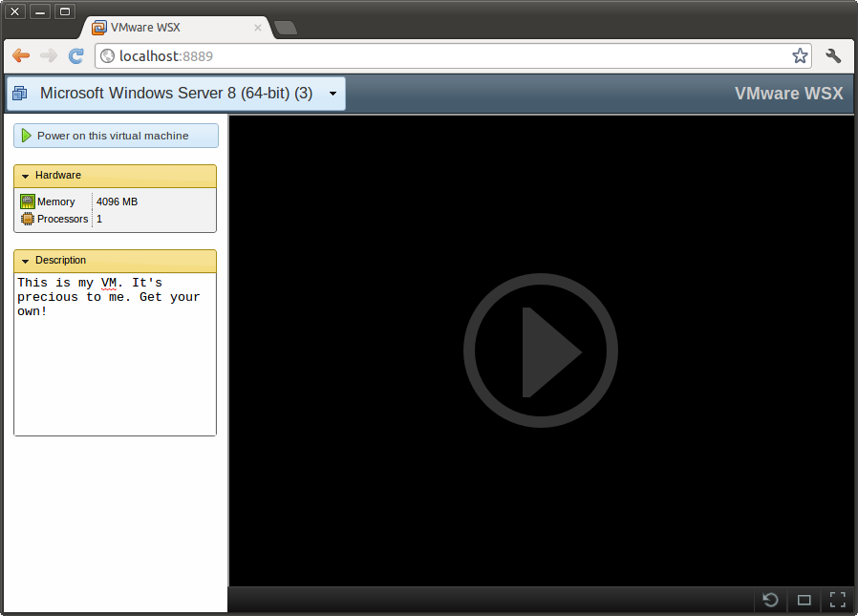Focus the localhost:8889 address bar
The width and height of the screenshot is (858, 616).
(x=453, y=55)
